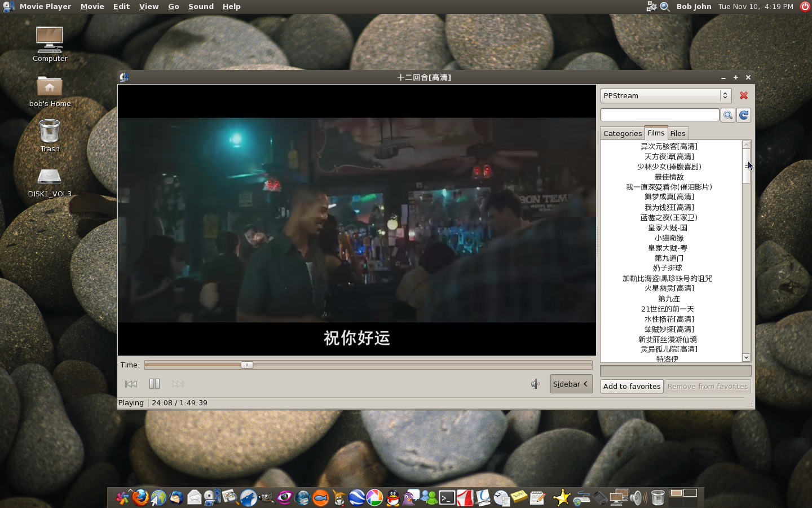Click the film list scroll-down arrow

pos(746,357)
